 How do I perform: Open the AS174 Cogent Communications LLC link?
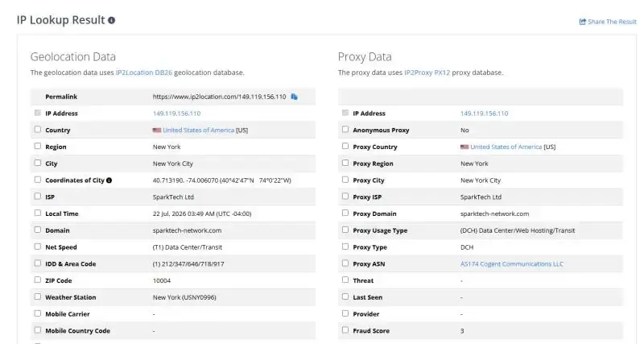[x=512, y=264]
